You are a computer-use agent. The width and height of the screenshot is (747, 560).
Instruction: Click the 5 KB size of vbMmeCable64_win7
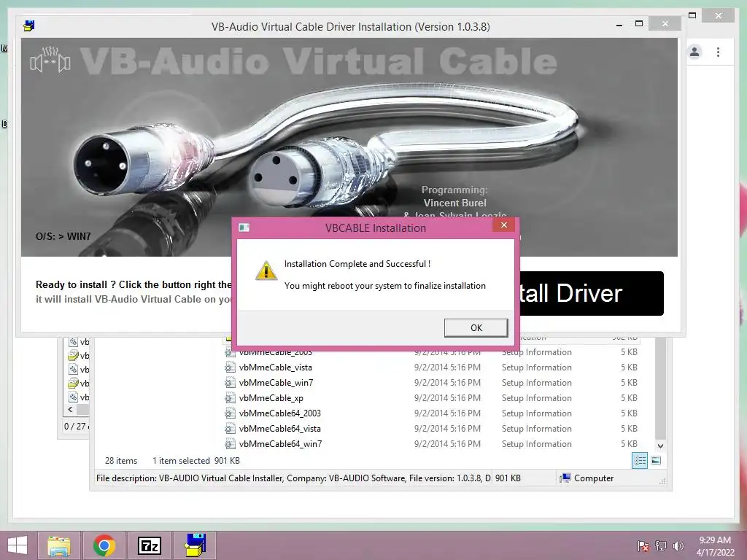[629, 444]
